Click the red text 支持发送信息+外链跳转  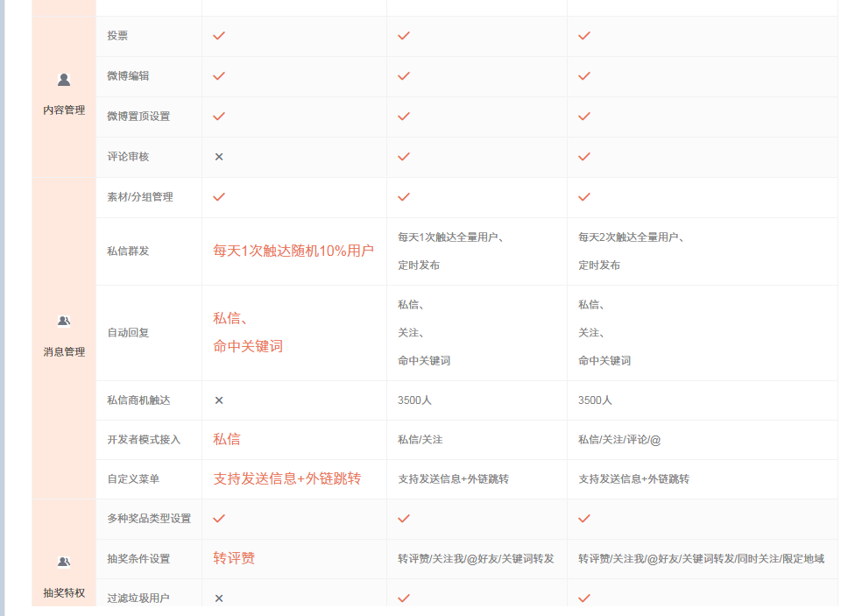pyautogui.click(x=286, y=479)
